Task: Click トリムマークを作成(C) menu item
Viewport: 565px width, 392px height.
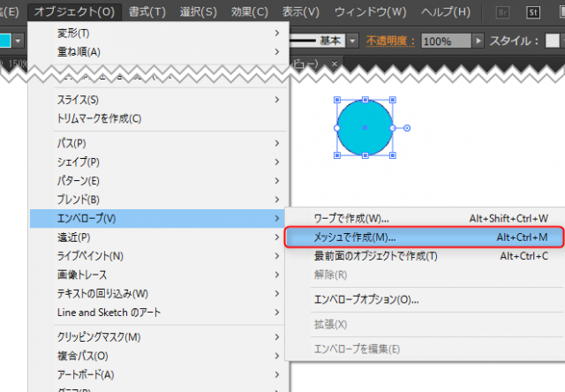Action: point(99,118)
